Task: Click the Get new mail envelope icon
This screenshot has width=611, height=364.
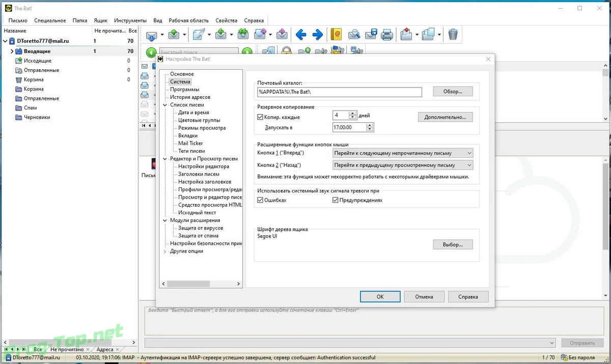Action: click(152, 35)
